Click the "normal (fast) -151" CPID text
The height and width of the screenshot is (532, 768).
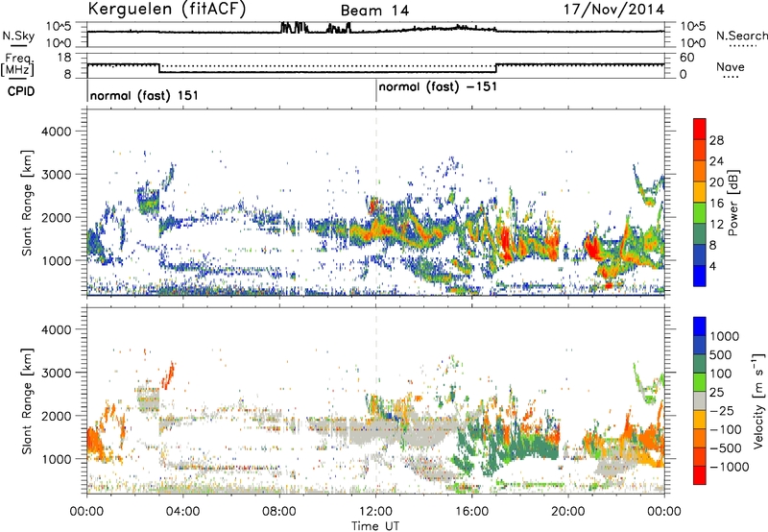coord(438,87)
